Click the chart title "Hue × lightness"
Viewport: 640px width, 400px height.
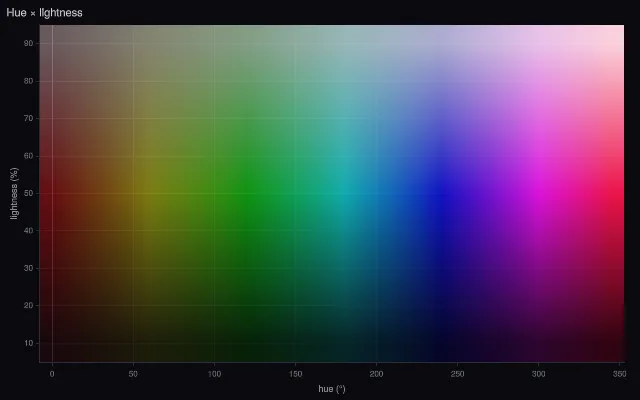pos(44,13)
